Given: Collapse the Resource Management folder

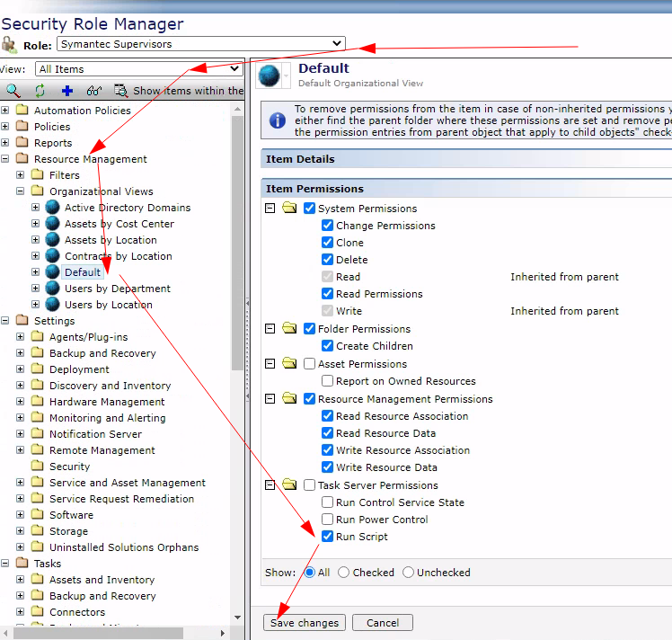Looking at the screenshot, I should click(x=5, y=159).
